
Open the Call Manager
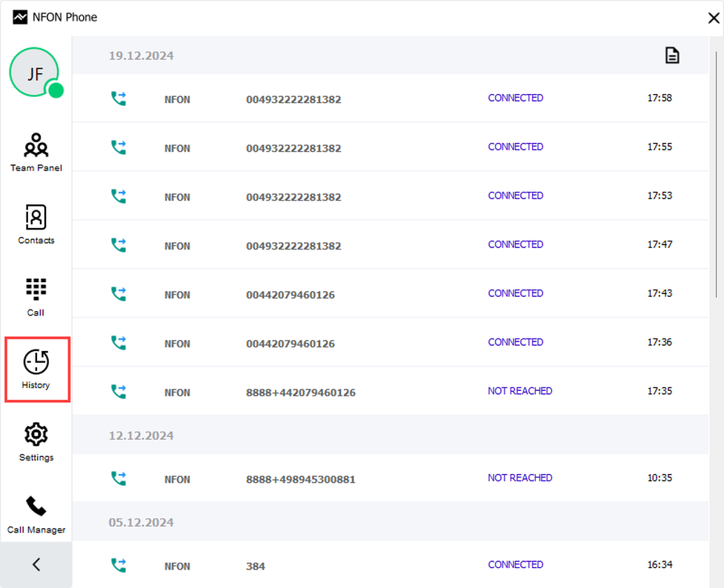[36, 514]
